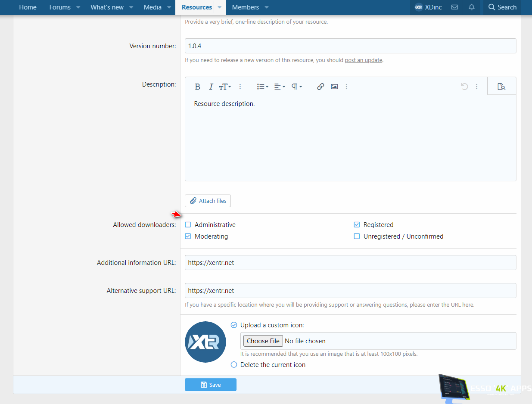Check the Unregistered / Unconfirmed option

[x=357, y=236]
